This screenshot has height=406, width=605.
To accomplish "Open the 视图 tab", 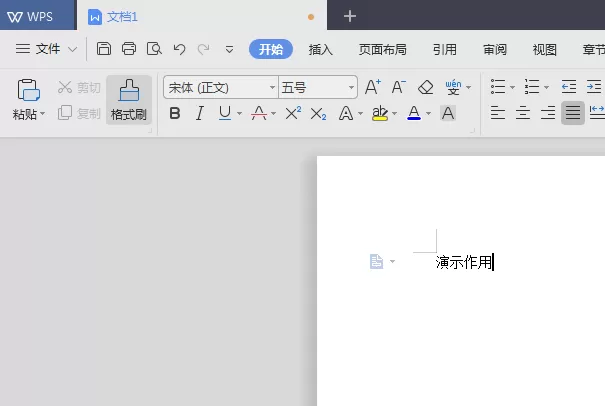I will pyautogui.click(x=544, y=49).
